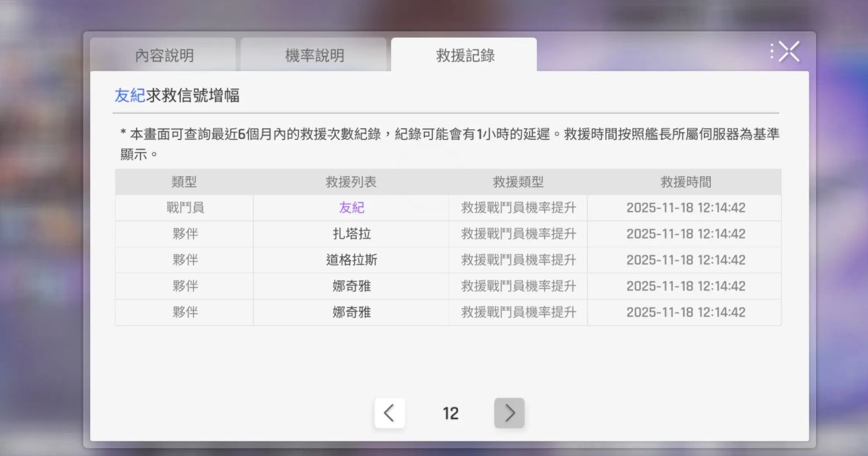Click the first 娜奇雅 entry
This screenshot has height=456, width=868.
point(351,286)
